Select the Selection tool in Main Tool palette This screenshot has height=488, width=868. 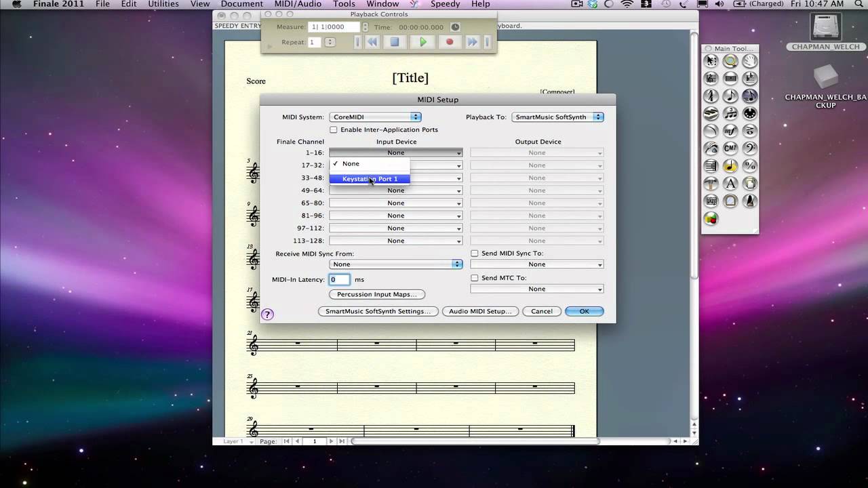[711, 61]
